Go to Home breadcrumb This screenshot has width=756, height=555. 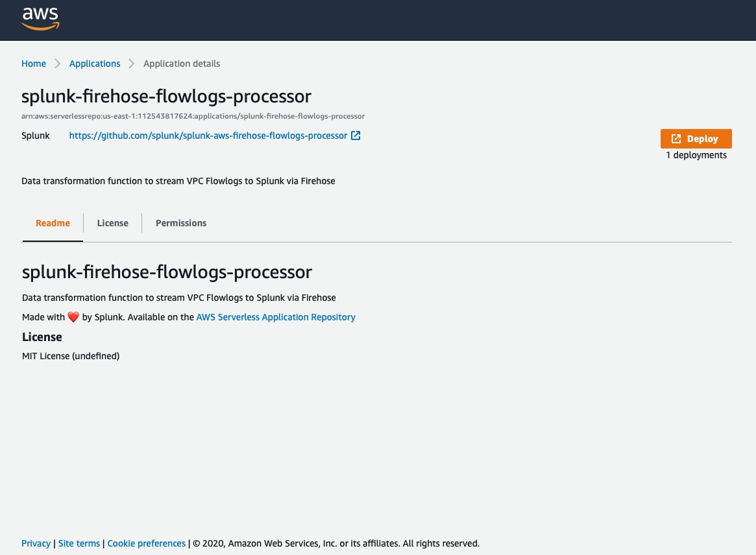34,64
